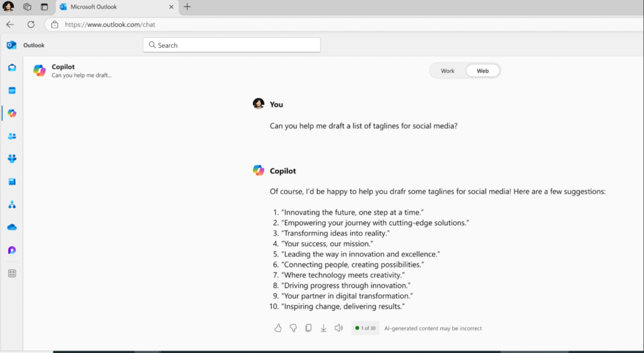This screenshot has width=644, height=353.
Task: Read the response aloud with speaker icon
Action: coord(338,328)
